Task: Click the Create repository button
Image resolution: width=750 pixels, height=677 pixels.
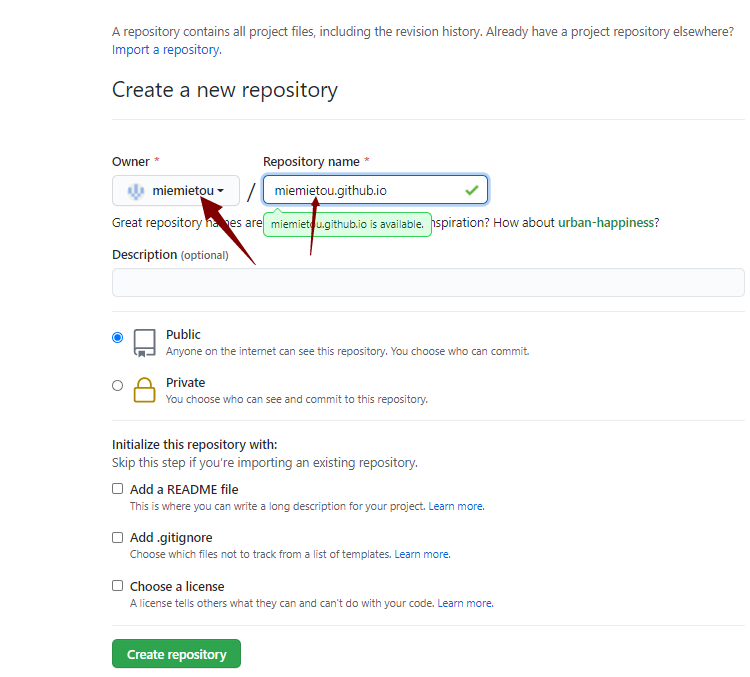Action: [x=176, y=654]
